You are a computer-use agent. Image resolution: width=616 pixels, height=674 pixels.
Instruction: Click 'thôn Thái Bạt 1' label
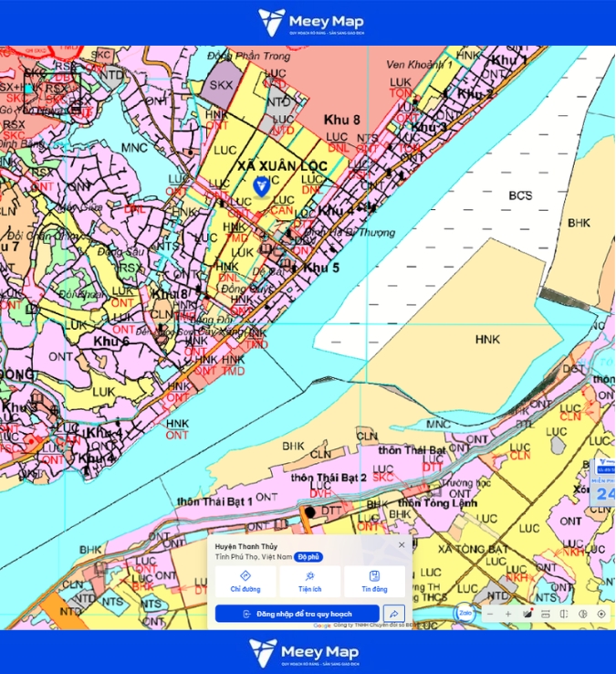(x=214, y=501)
